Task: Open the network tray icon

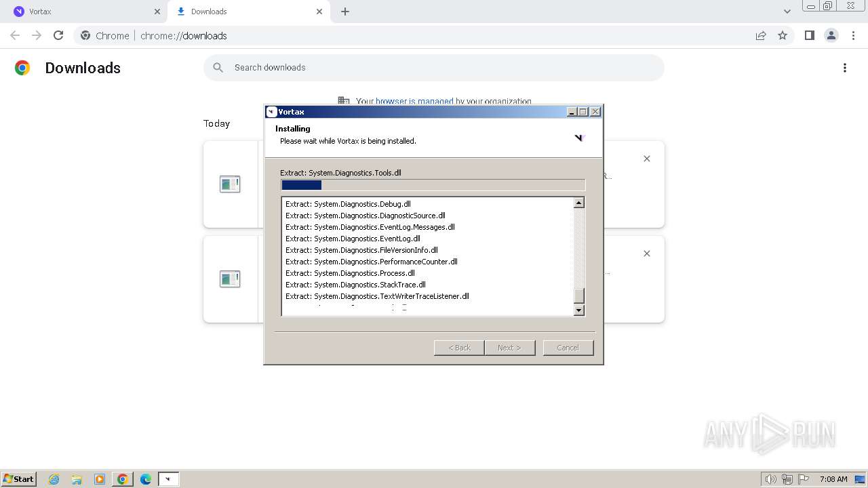Action: (787, 479)
